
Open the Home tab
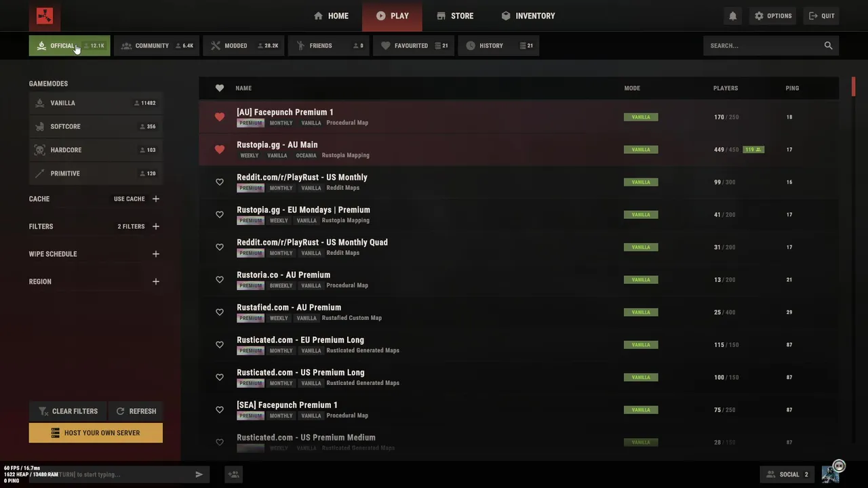[x=331, y=16]
